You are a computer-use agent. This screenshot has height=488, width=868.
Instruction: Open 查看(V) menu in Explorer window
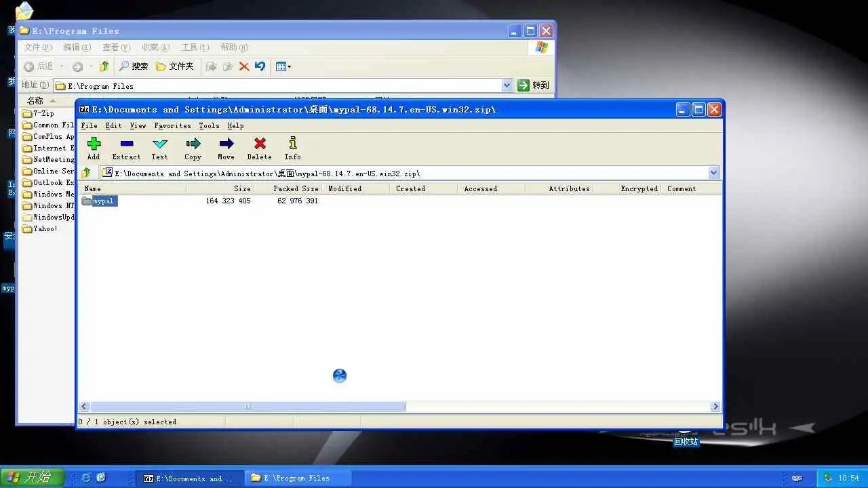coord(116,47)
